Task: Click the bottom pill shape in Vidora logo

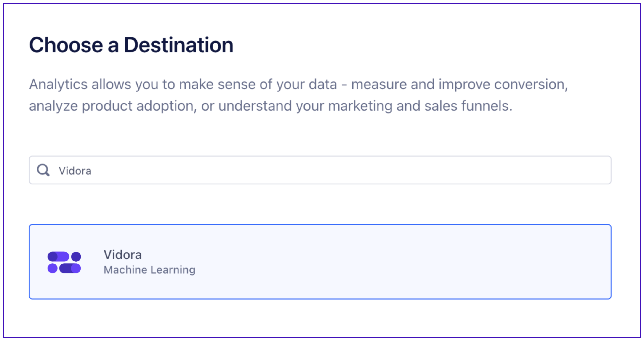Action: click(x=70, y=268)
